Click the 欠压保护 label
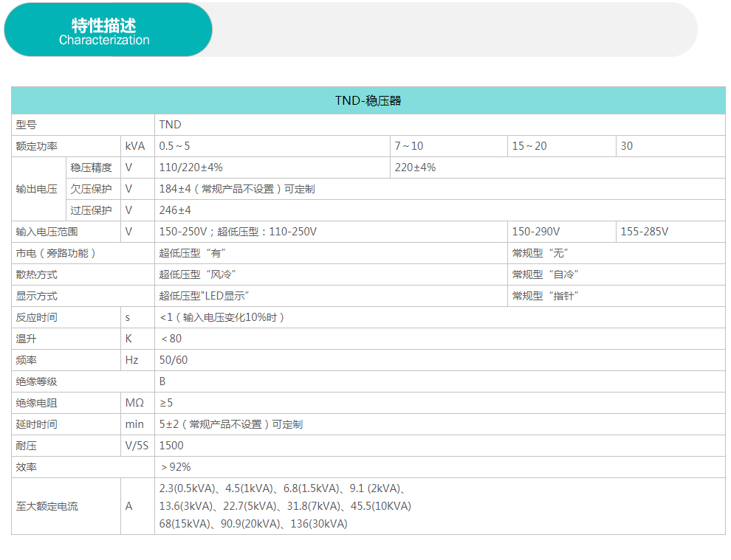The image size is (731, 560). (x=91, y=189)
